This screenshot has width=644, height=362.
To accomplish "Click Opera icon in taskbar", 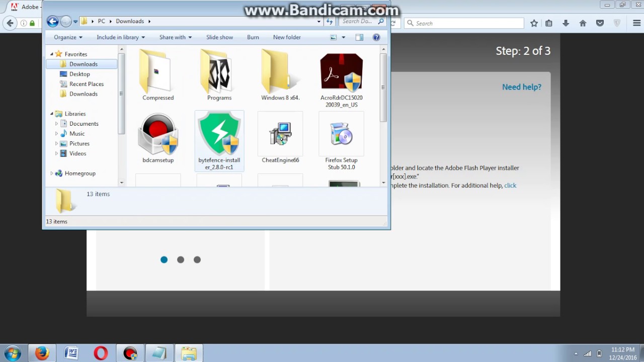I will (101, 353).
